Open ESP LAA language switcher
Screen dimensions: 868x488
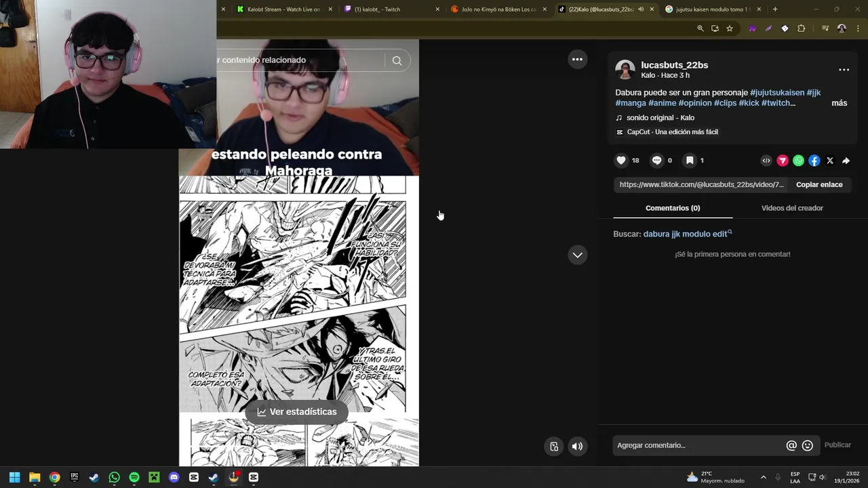pos(795,477)
